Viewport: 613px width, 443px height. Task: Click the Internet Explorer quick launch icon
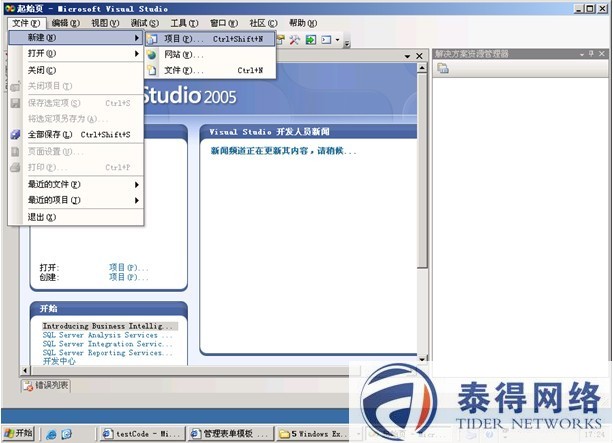(51, 434)
